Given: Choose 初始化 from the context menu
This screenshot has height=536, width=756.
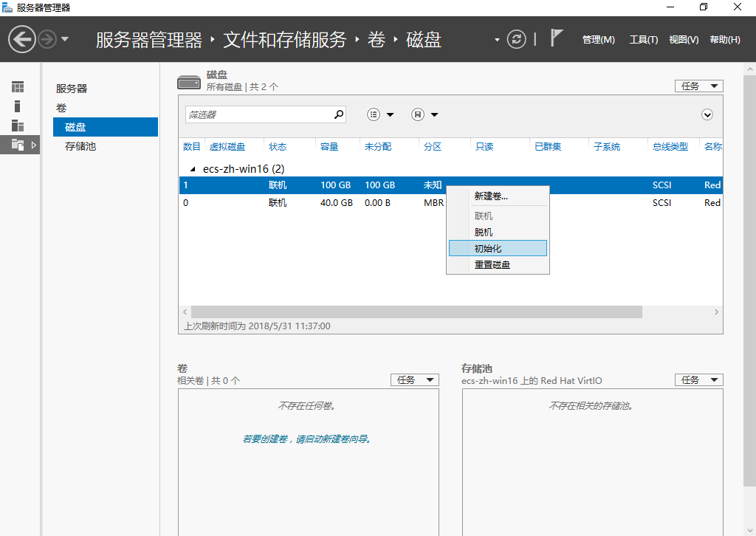Looking at the screenshot, I should (x=498, y=248).
